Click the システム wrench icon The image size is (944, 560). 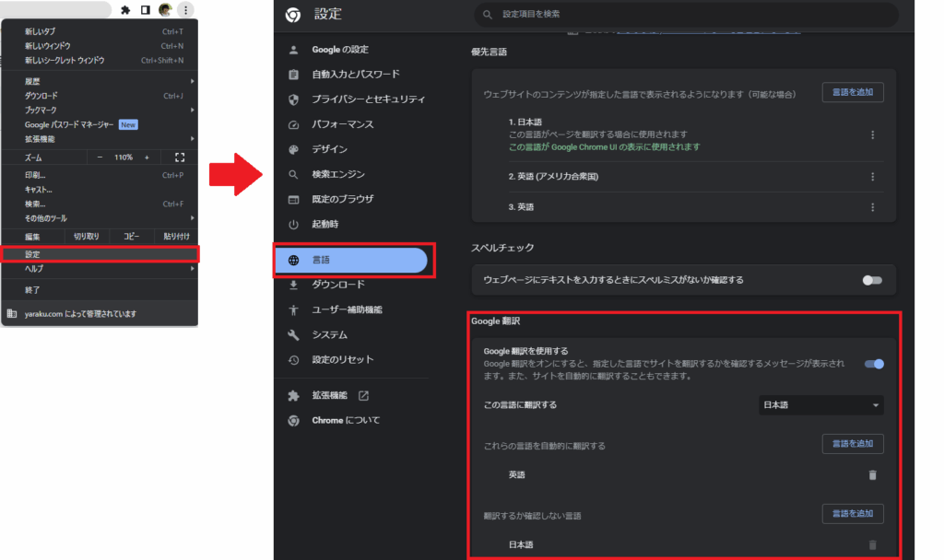click(293, 335)
